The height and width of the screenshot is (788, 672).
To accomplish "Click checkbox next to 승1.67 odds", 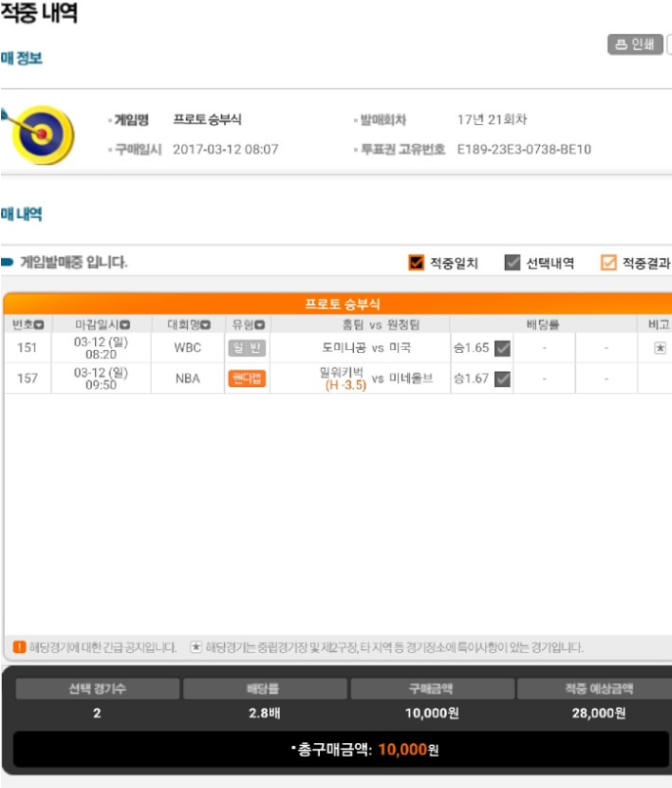I will pyautogui.click(x=503, y=379).
